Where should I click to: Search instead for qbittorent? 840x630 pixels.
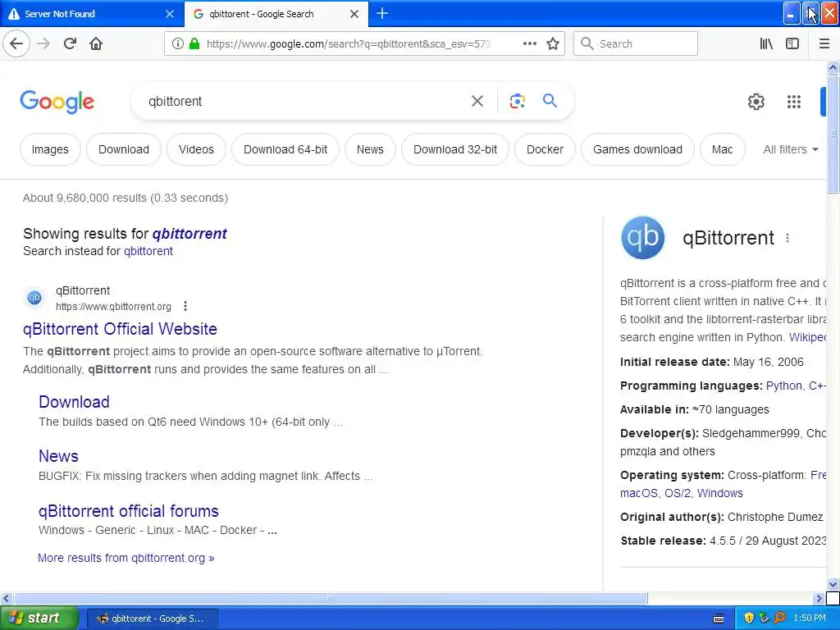click(x=148, y=251)
